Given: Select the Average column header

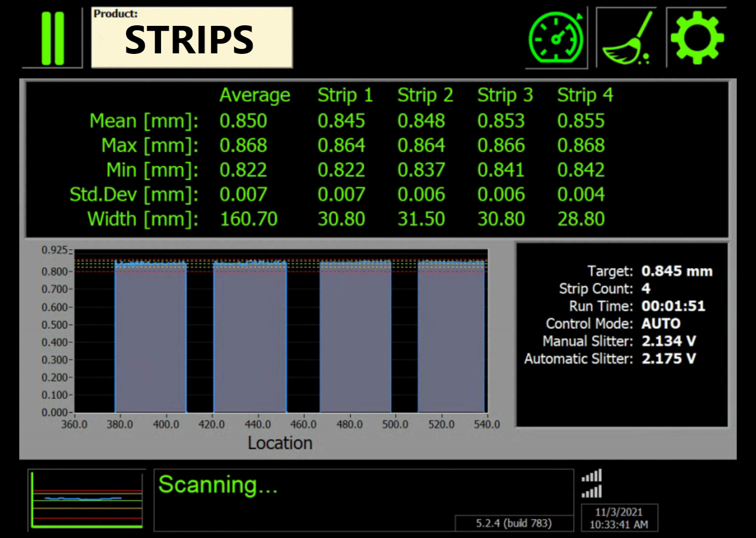Looking at the screenshot, I should coord(255,95).
